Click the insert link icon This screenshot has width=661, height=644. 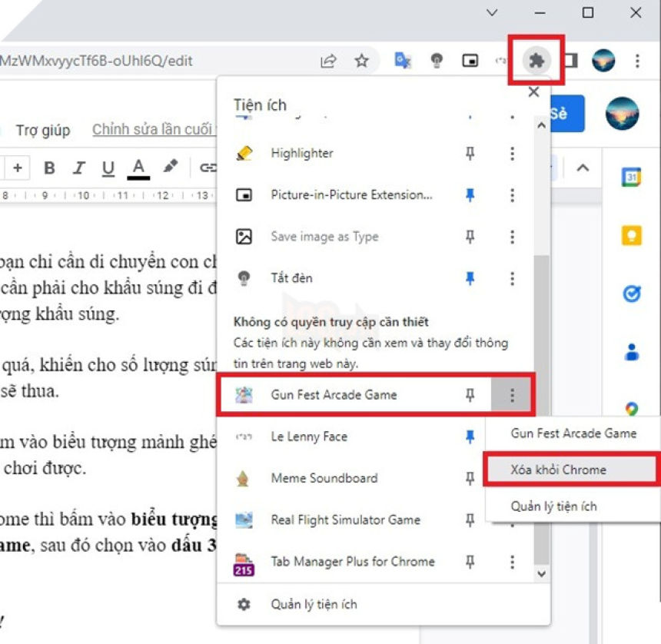pos(208,168)
